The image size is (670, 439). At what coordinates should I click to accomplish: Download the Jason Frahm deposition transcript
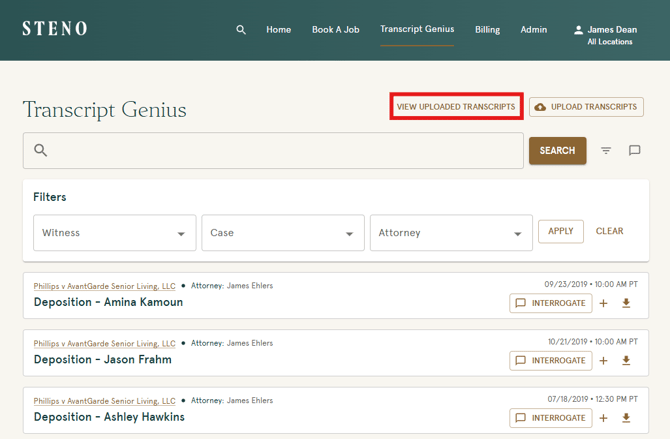point(627,361)
